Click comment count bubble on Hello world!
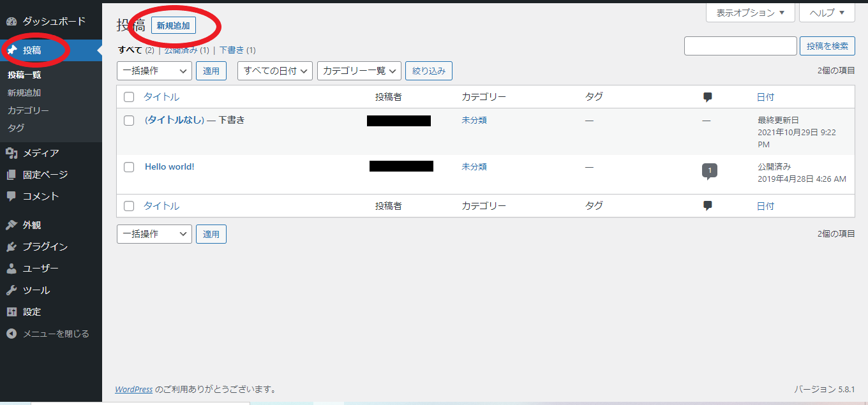The height and width of the screenshot is (405, 868). pos(709,171)
